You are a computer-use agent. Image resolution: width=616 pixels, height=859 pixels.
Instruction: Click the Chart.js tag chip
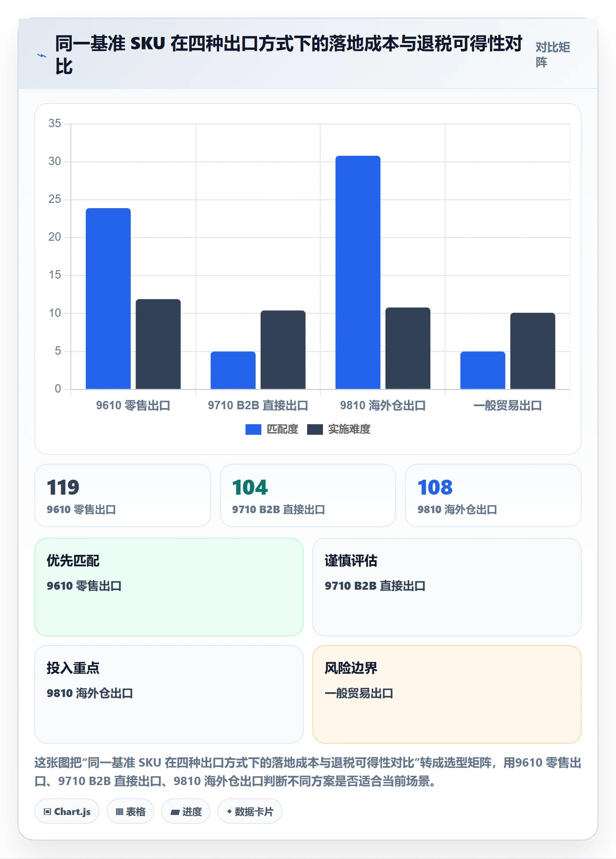(x=67, y=811)
